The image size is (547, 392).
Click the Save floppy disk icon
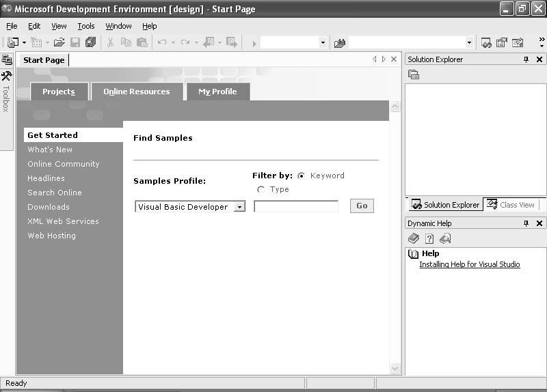coord(75,42)
